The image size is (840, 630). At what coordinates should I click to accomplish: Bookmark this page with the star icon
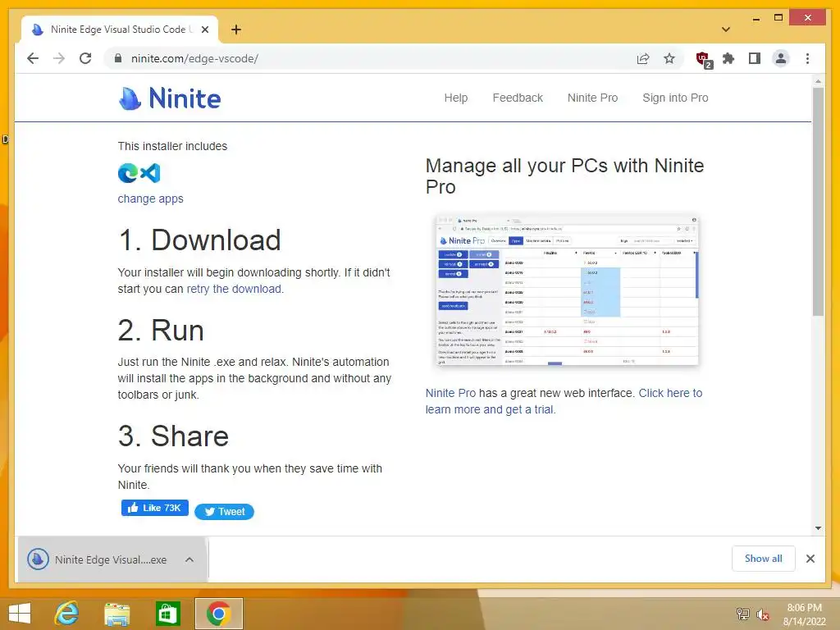coord(669,58)
